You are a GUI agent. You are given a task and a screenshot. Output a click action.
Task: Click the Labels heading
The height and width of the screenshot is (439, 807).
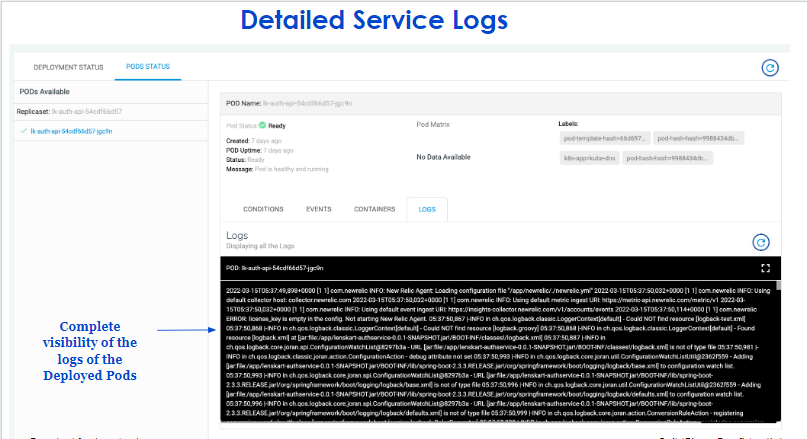pyautogui.click(x=568, y=124)
